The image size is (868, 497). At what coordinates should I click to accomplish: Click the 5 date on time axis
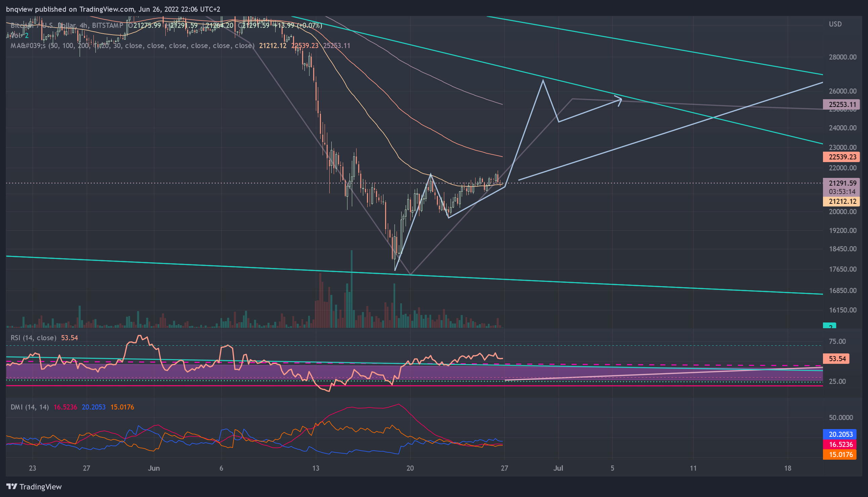[x=613, y=468]
